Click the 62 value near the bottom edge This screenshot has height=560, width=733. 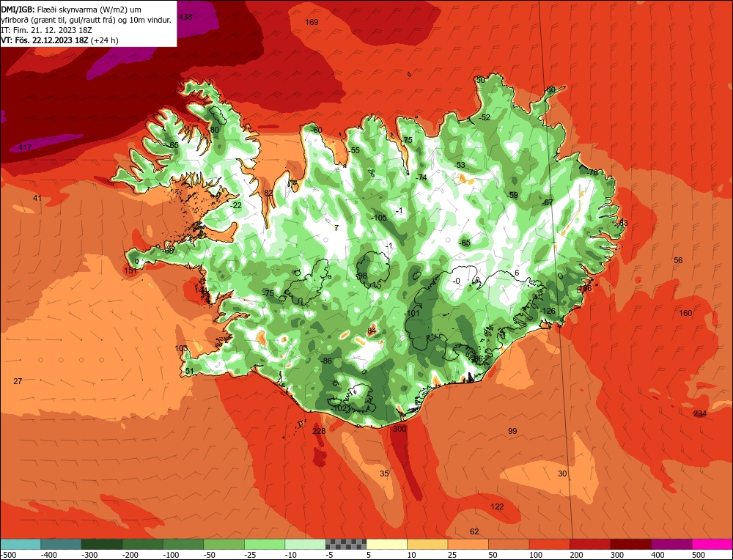click(x=474, y=531)
